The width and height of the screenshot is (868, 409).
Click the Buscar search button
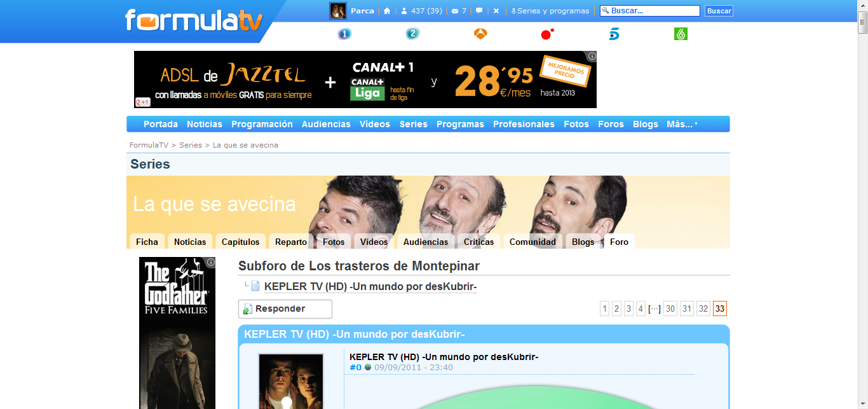click(x=719, y=11)
